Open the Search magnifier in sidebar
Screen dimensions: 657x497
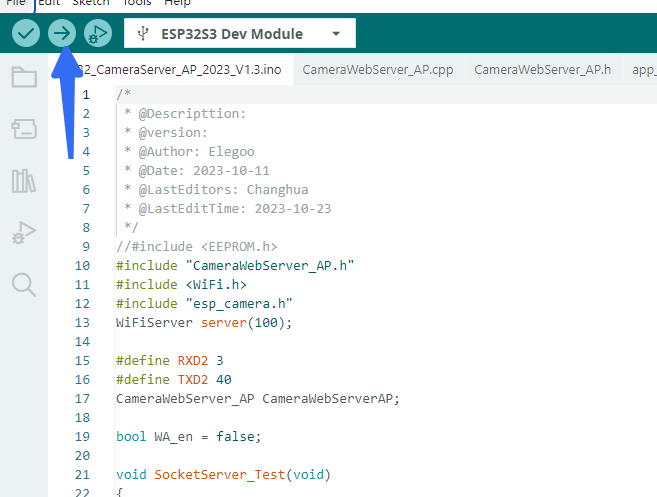click(24, 285)
